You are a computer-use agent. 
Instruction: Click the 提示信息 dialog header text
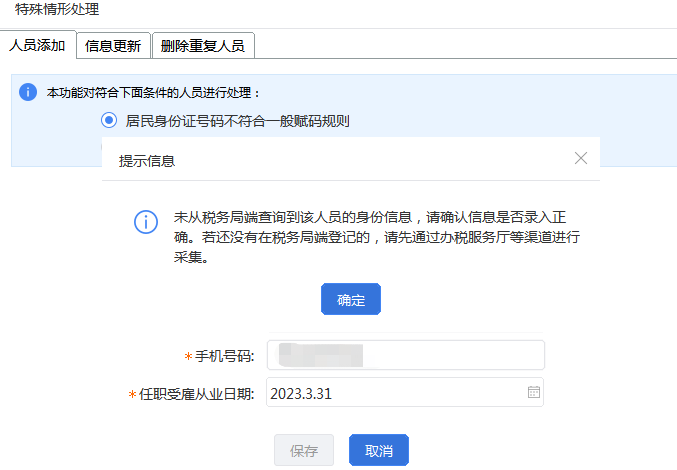coord(147,160)
